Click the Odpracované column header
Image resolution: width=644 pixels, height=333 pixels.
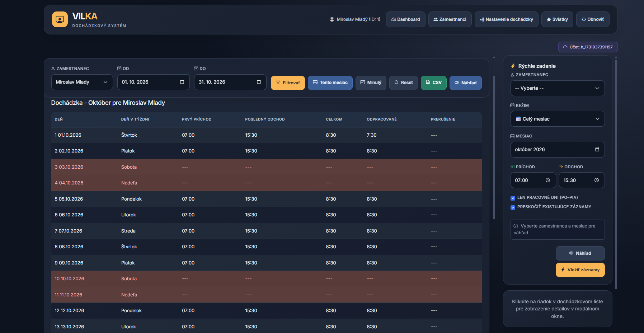pos(382,119)
